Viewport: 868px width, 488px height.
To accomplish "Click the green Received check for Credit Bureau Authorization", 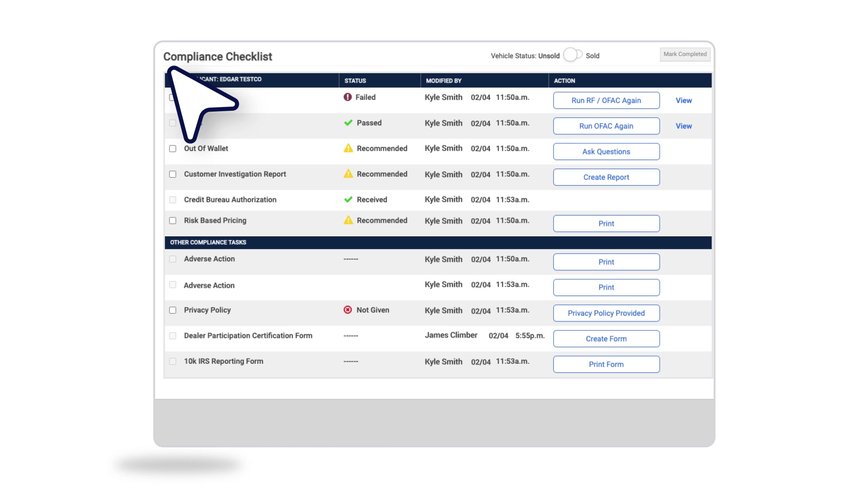I will coord(348,199).
